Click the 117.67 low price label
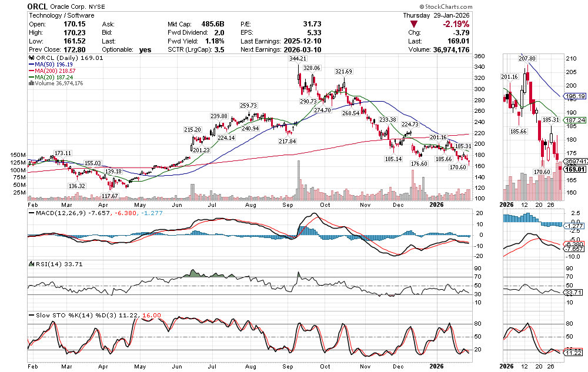Image resolution: width=588 pixels, height=372 pixels. 110,196
